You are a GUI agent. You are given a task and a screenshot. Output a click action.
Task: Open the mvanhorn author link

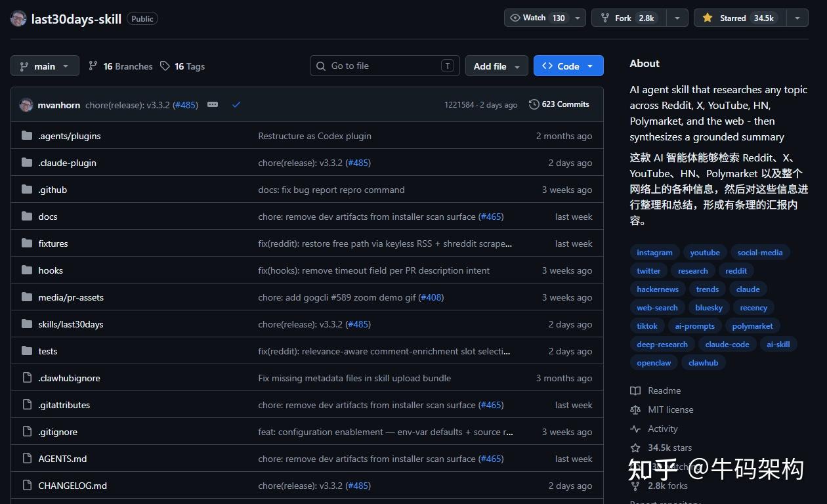59,104
